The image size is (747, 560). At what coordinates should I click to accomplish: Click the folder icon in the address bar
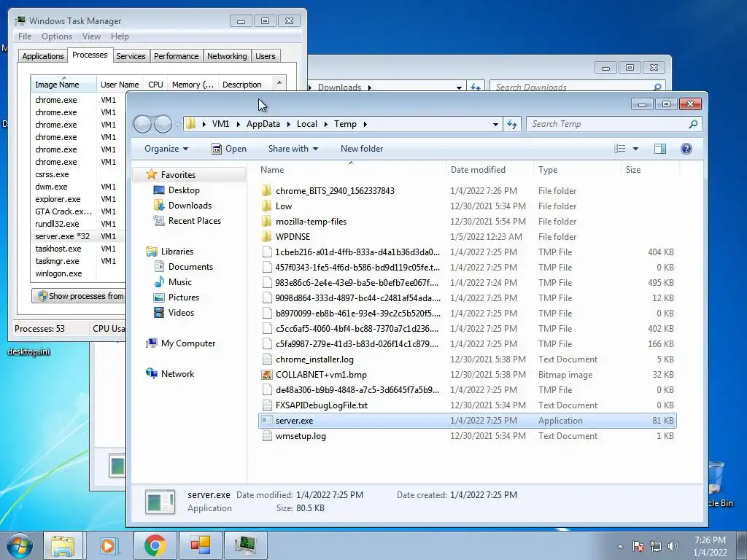coord(190,124)
